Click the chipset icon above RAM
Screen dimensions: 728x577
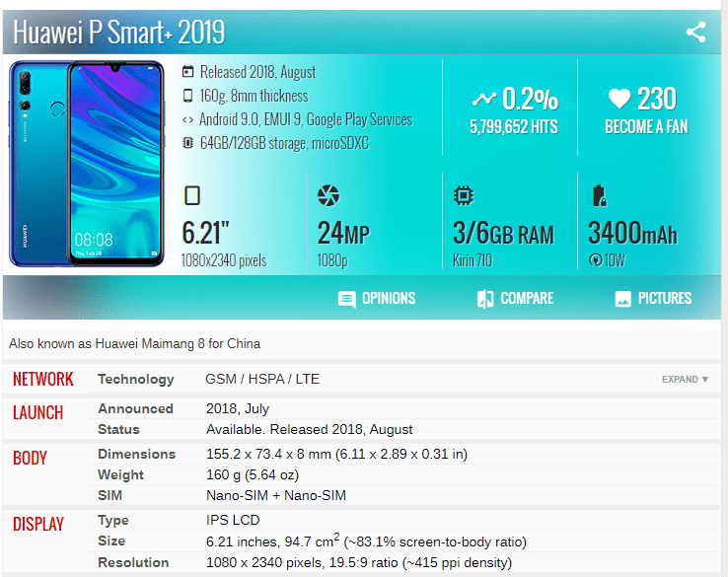(462, 195)
